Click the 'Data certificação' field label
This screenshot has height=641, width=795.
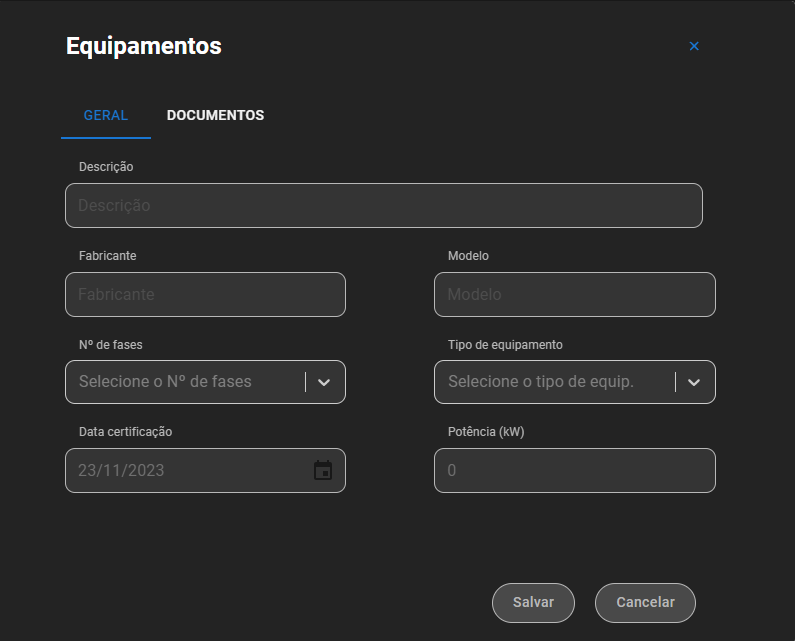(x=125, y=432)
